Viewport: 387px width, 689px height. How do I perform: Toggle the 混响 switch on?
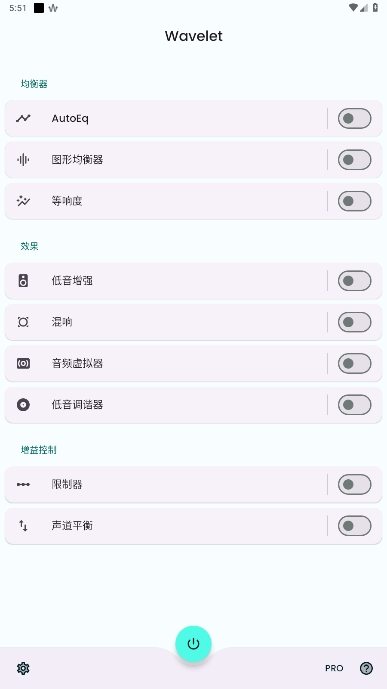pyautogui.click(x=354, y=322)
